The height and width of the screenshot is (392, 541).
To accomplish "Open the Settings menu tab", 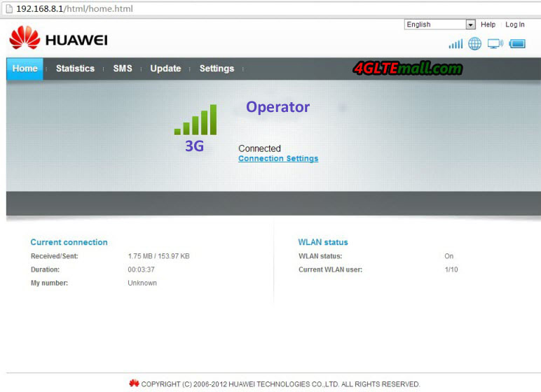I will tap(217, 69).
